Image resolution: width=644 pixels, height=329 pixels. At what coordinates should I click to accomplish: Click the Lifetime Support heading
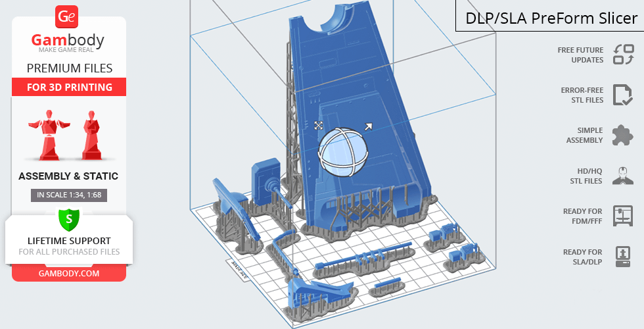click(69, 241)
